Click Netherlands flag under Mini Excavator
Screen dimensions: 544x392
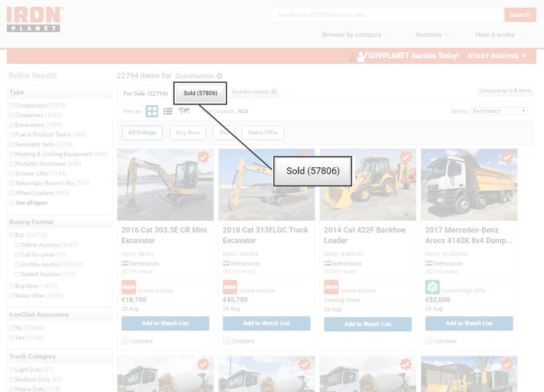[x=125, y=264]
